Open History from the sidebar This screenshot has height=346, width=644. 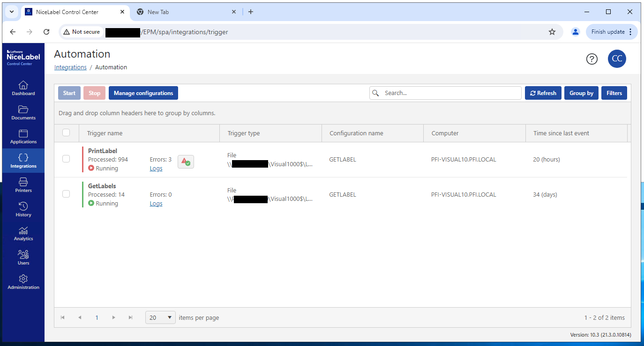23,209
